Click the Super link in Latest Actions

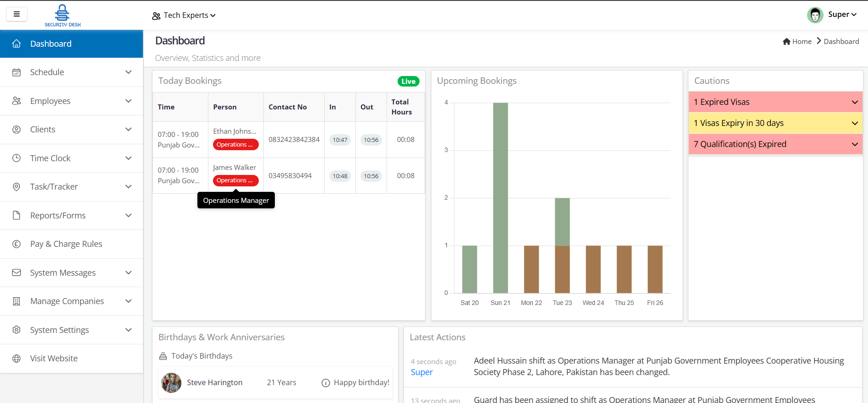[x=421, y=372]
